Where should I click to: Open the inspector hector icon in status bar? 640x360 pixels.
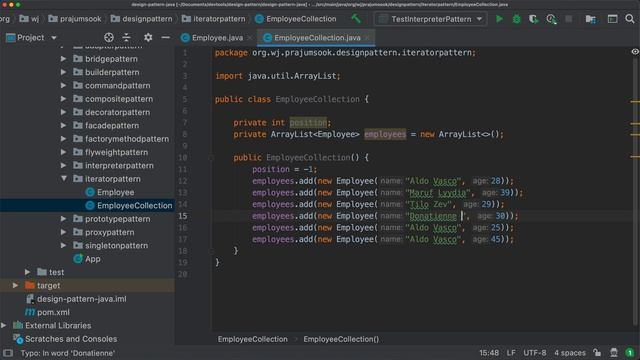613,353
